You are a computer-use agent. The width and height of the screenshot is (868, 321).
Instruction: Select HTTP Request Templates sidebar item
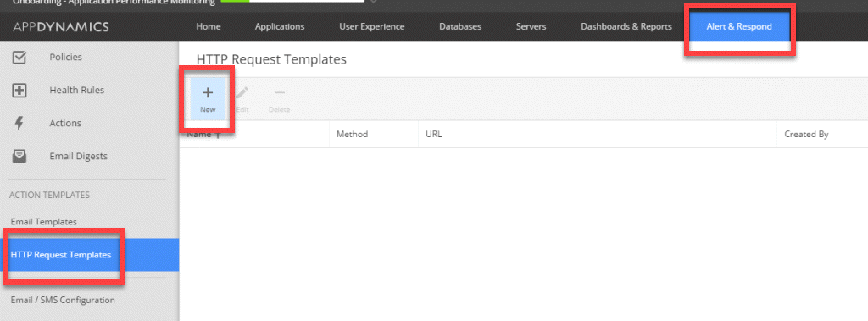[x=89, y=255]
